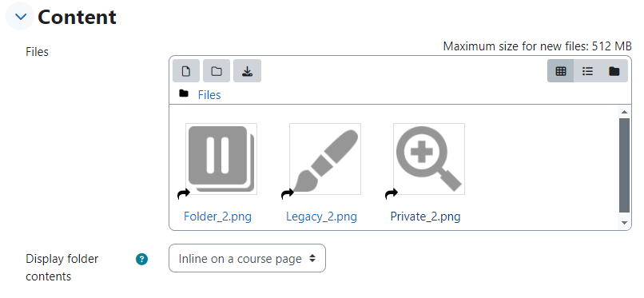Click the shortcut arrow on Private_2.png

coord(392,194)
